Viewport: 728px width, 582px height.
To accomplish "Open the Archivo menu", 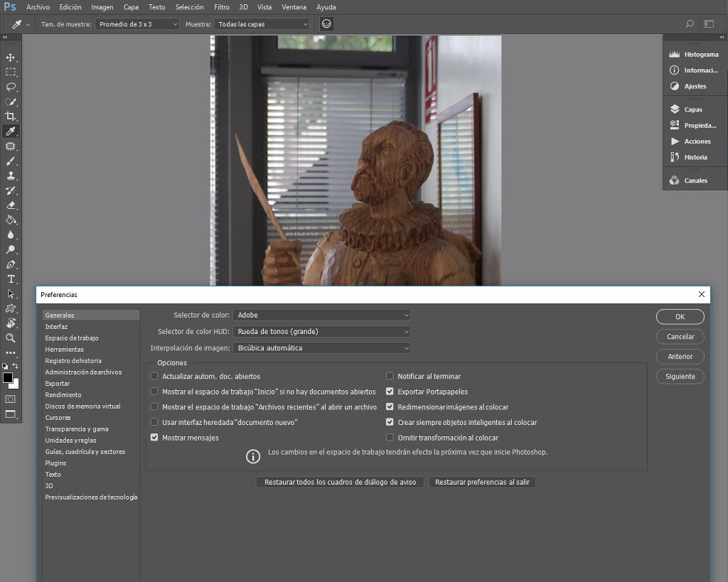I will [x=38, y=7].
